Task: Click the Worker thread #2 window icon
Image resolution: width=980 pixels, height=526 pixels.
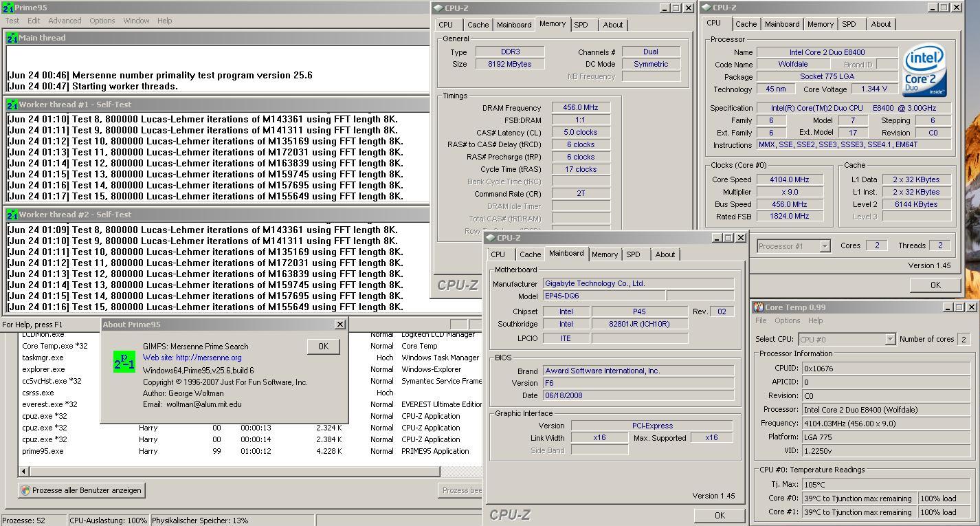Action: pyautogui.click(x=12, y=215)
